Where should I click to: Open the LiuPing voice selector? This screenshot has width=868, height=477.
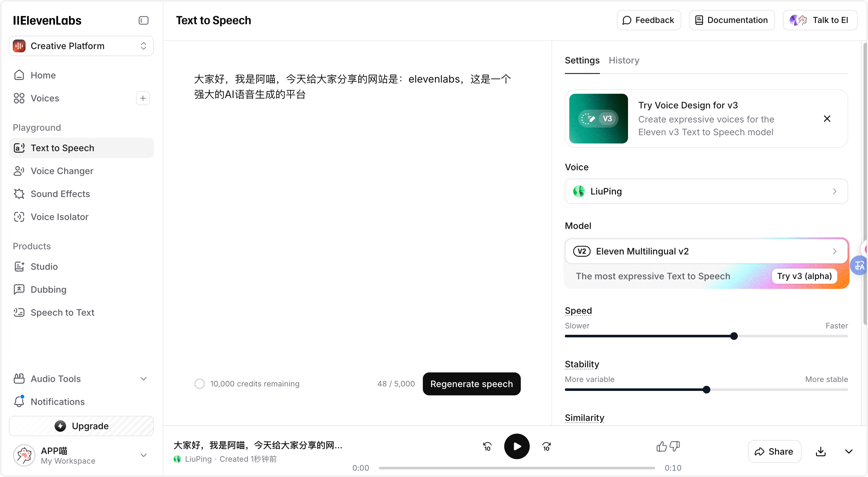(x=706, y=191)
